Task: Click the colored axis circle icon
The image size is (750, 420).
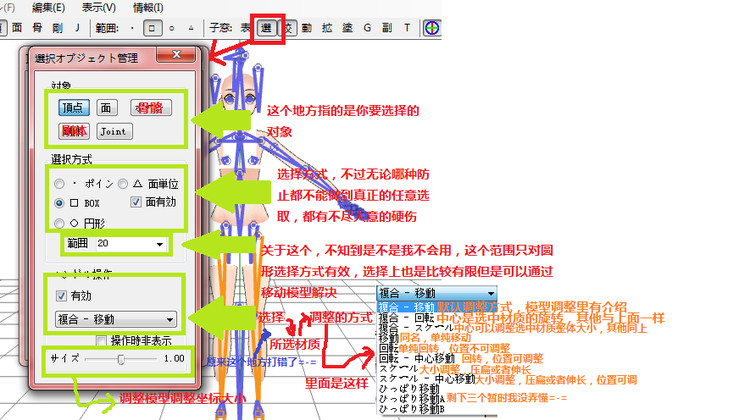Action: point(432,28)
